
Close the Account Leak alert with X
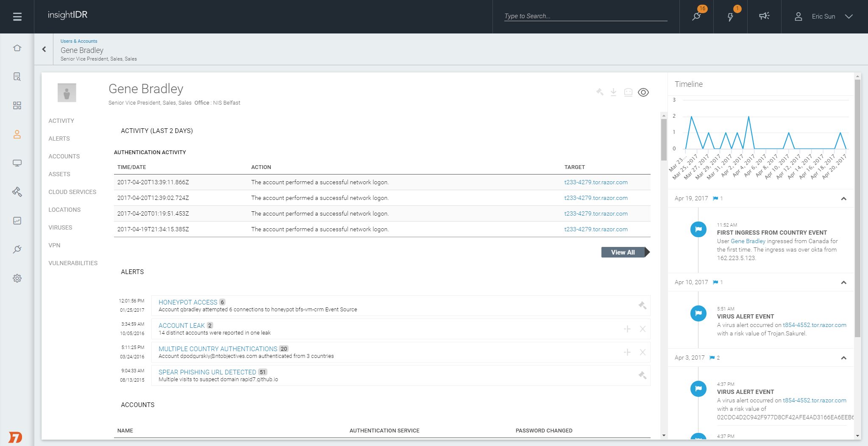643,329
